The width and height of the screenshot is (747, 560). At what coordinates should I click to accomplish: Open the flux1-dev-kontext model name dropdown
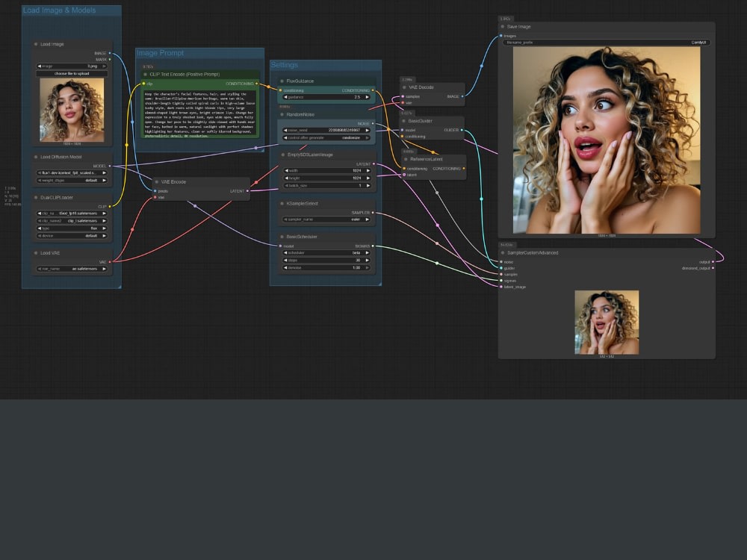(x=72, y=173)
